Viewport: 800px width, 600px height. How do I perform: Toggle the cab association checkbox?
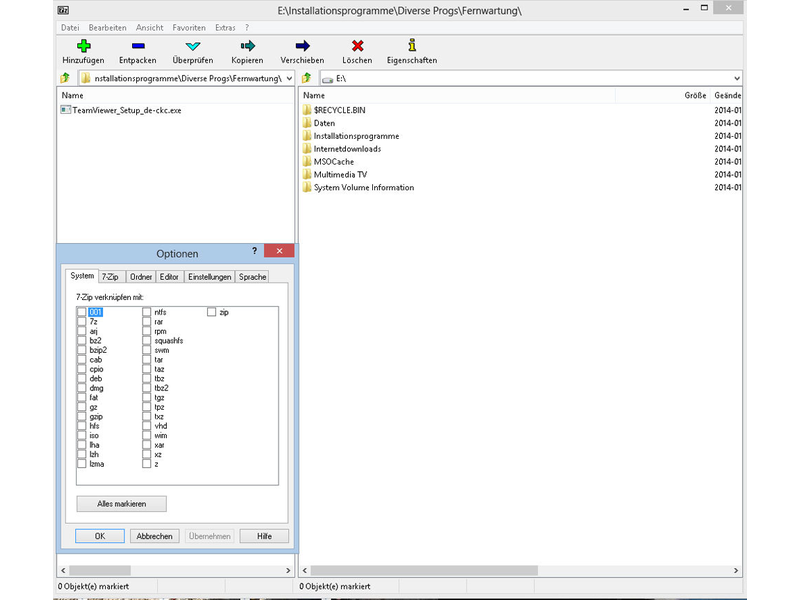82,360
